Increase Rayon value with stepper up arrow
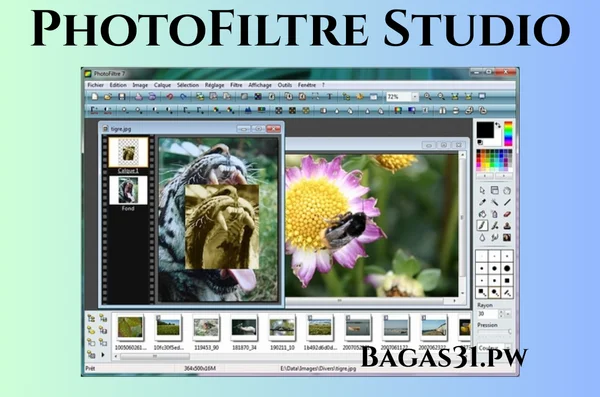600x397 pixels. click(x=501, y=312)
